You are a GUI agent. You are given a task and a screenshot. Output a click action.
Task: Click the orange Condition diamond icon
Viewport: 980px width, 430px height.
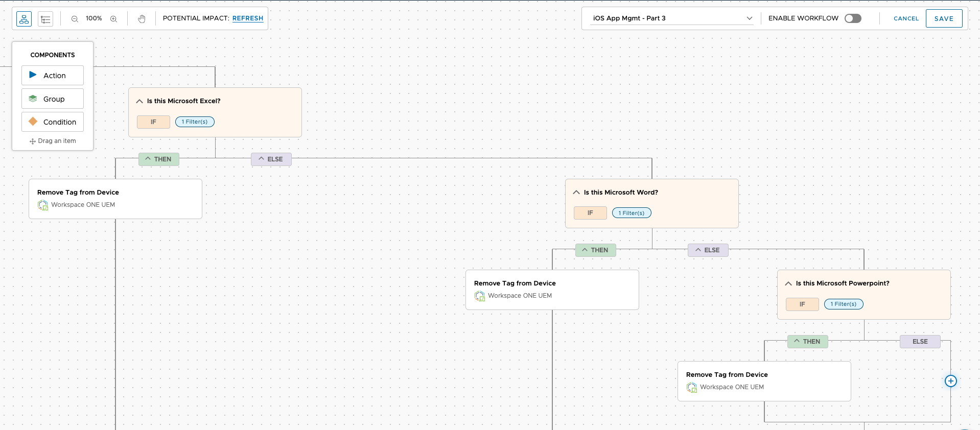33,122
